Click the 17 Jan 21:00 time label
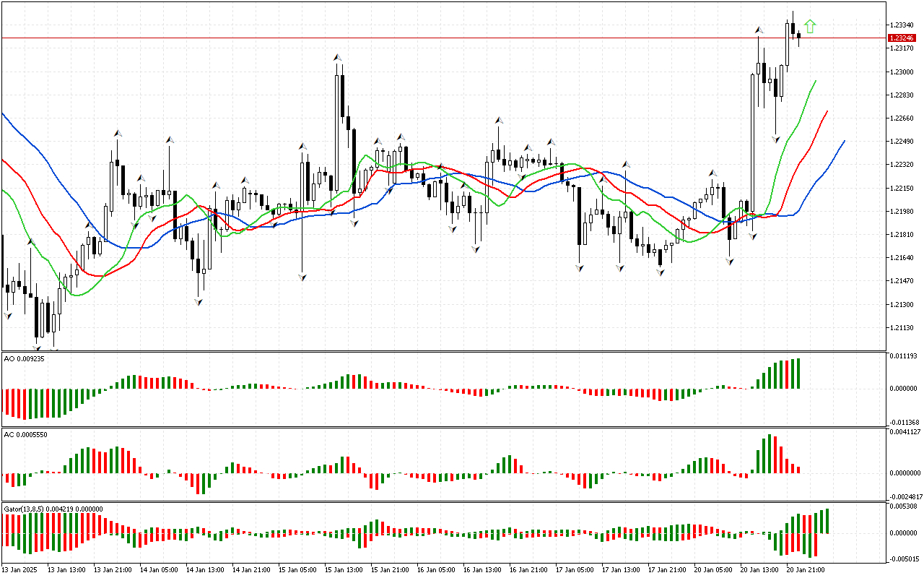 tap(668, 570)
